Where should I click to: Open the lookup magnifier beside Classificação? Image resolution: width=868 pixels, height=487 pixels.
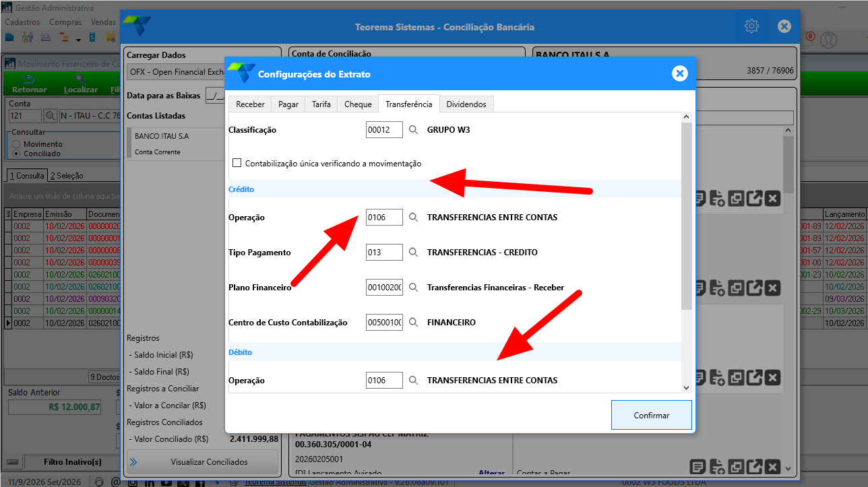pyautogui.click(x=414, y=130)
